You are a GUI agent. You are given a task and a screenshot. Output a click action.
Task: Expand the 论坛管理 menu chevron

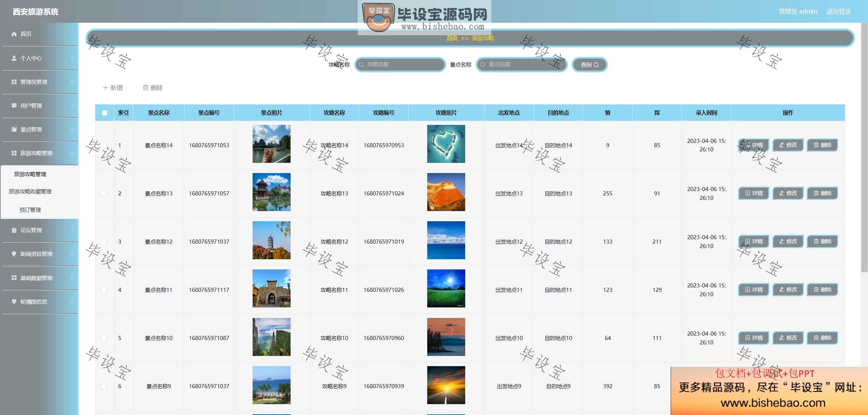(x=72, y=230)
